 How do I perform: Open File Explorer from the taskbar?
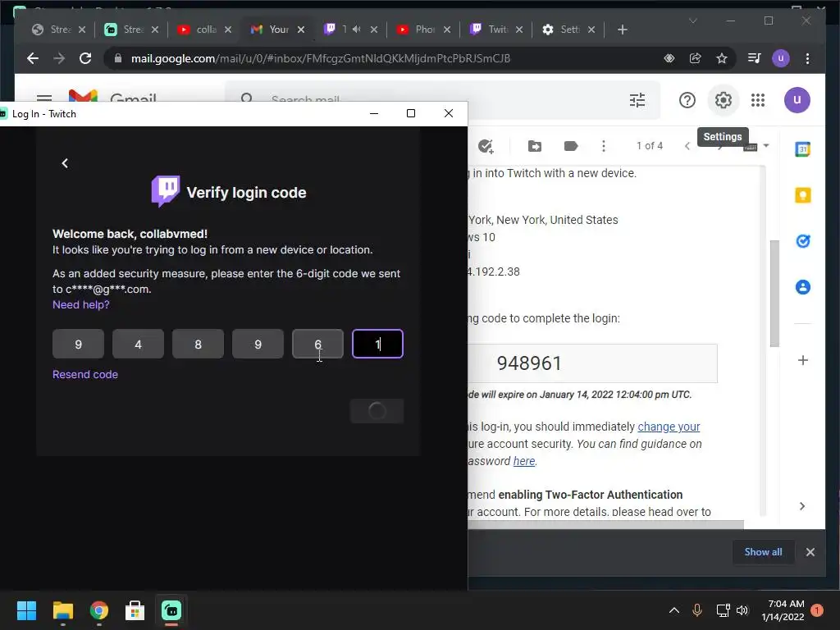(x=62, y=610)
